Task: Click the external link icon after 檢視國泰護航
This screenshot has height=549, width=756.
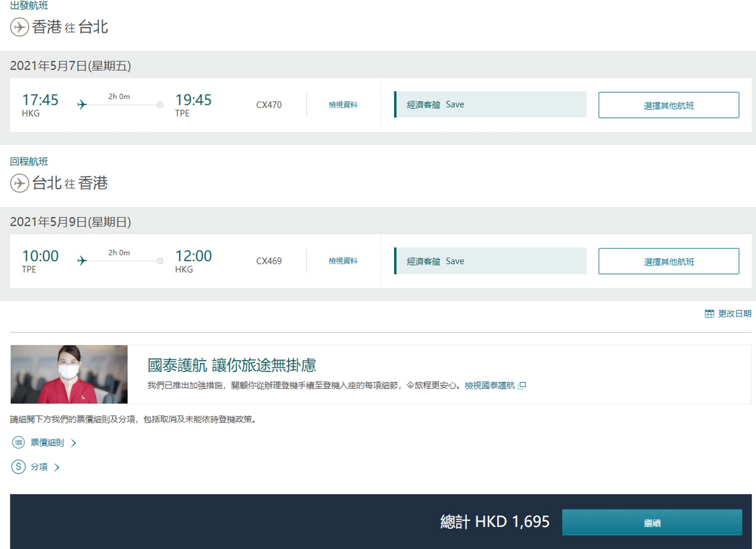Action: pyautogui.click(x=522, y=385)
